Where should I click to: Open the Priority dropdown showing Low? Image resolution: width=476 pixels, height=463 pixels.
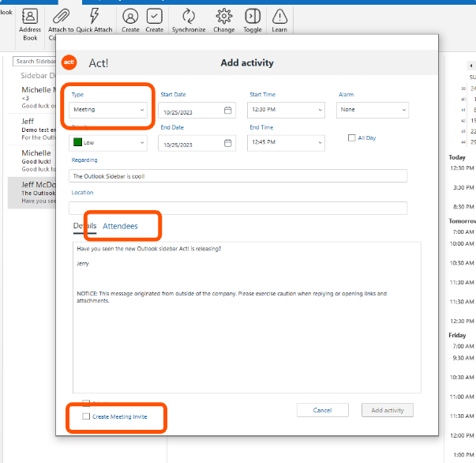[x=108, y=143]
